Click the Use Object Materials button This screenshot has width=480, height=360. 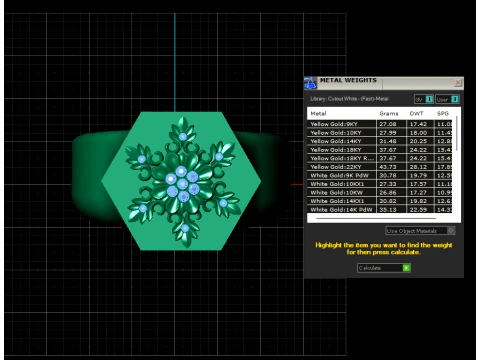(x=420, y=231)
